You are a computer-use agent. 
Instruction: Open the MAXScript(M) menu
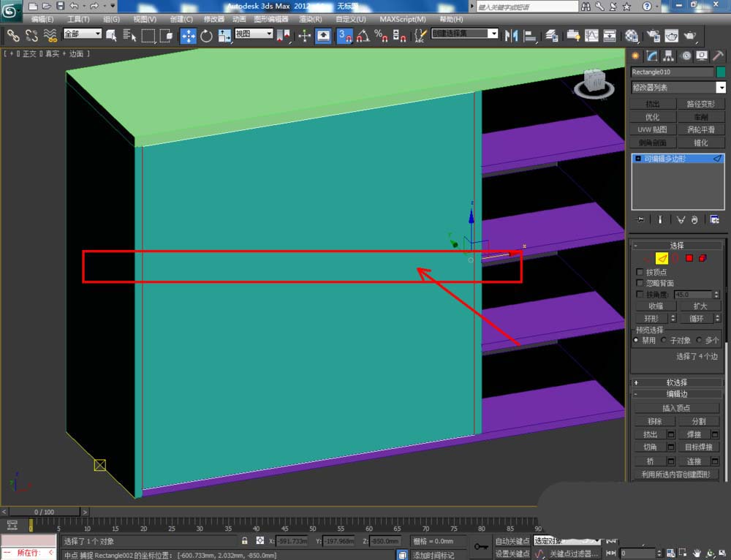(403, 19)
